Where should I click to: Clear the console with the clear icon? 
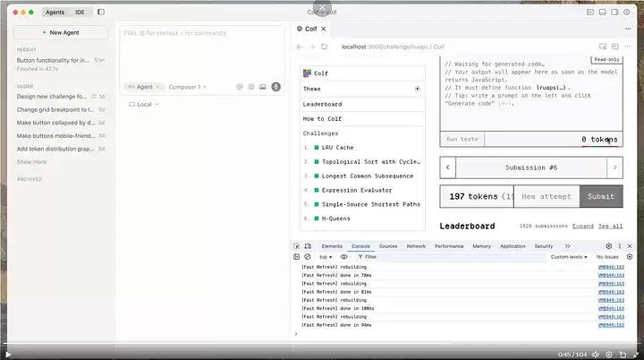coord(309,256)
